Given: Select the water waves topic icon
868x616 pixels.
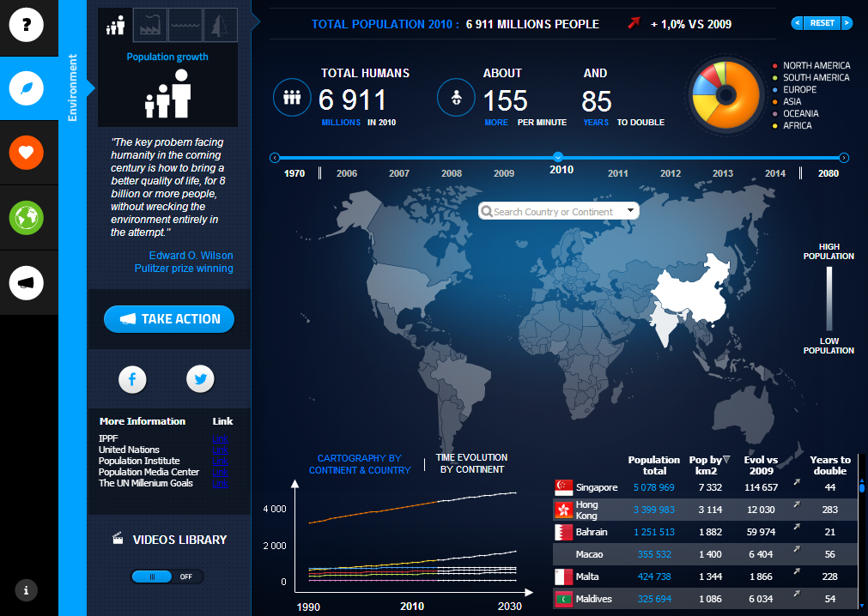Looking at the screenshot, I should [x=185, y=25].
